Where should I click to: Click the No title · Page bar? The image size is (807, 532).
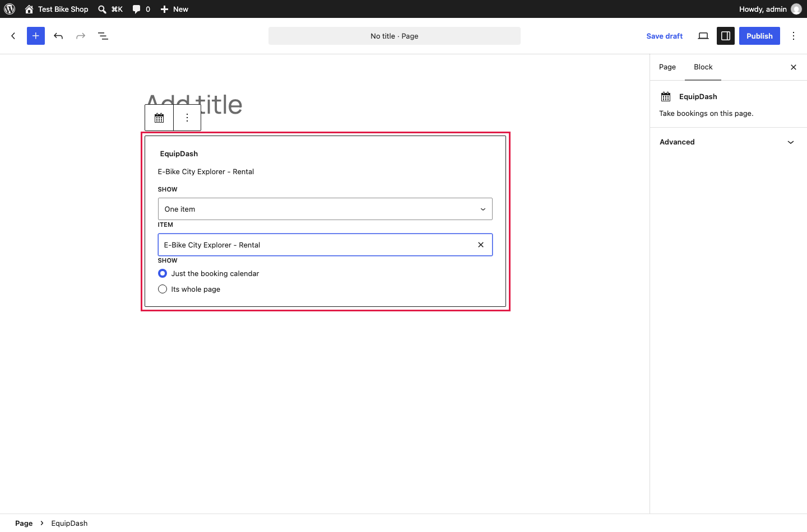point(395,36)
